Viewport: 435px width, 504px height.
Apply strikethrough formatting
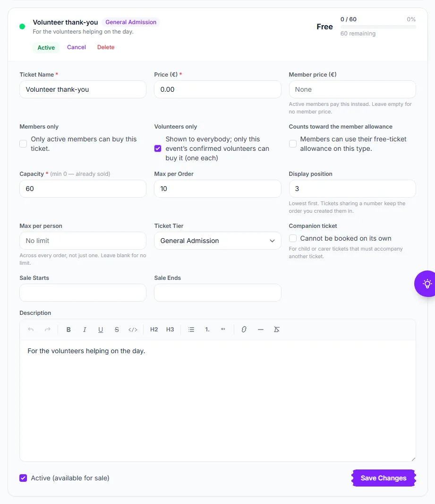(117, 330)
